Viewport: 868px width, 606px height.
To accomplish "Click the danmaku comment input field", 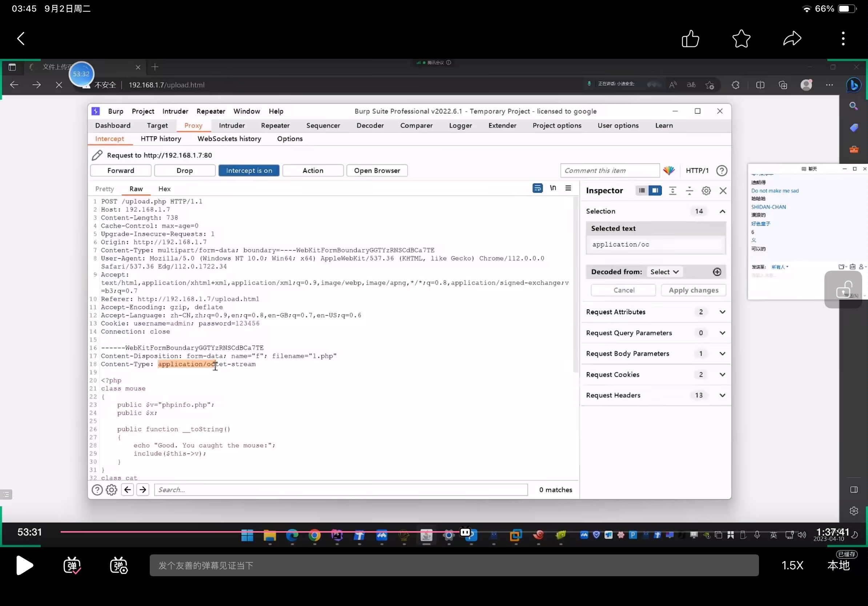I will point(454,565).
